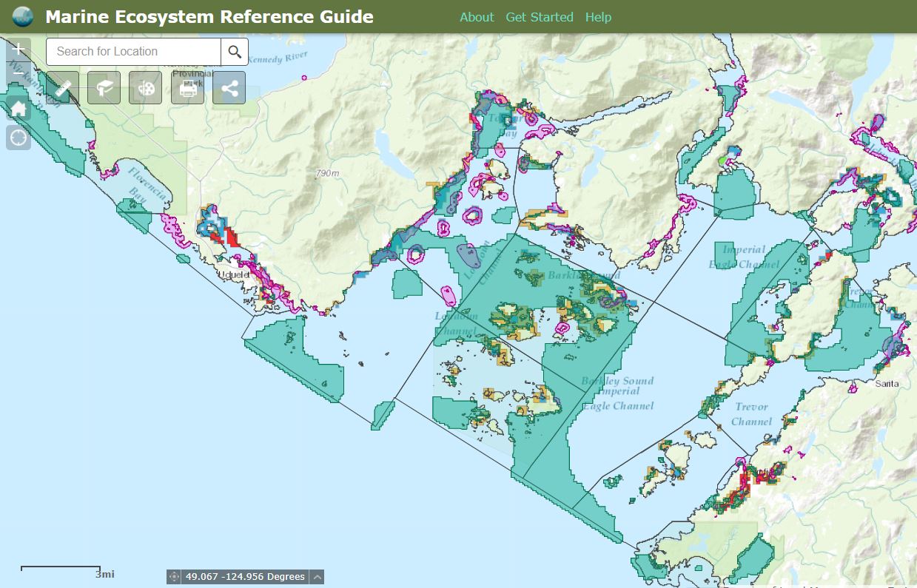Click the coordinate crosshair locator icon
Viewport: 917px width, 588px height.
click(x=174, y=577)
